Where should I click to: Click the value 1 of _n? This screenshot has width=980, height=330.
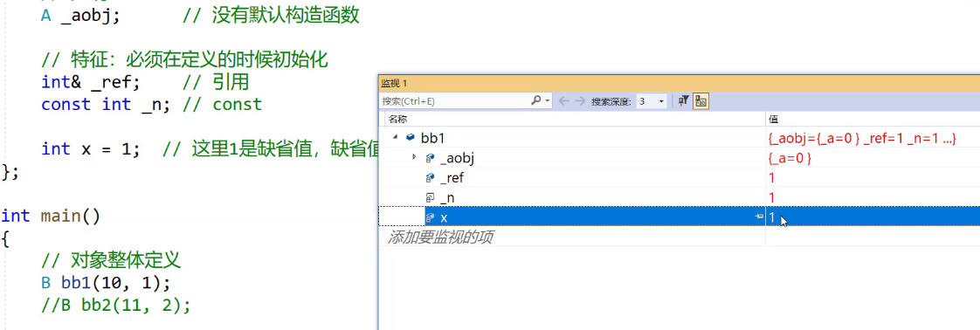[772, 199]
